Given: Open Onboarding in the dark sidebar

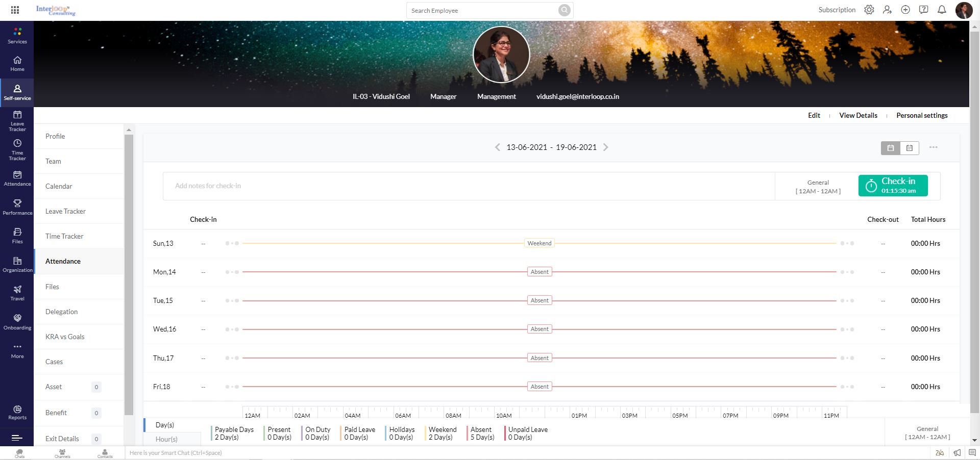Looking at the screenshot, I should (17, 322).
